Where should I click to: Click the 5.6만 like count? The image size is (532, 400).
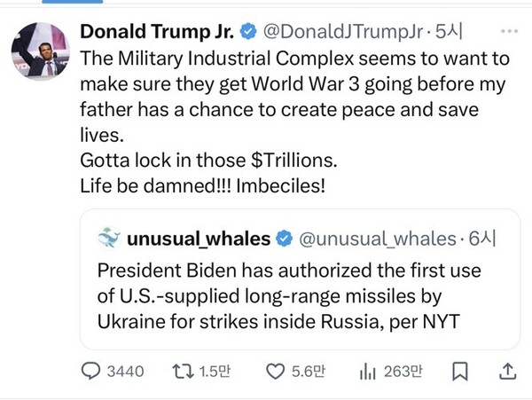[309, 371]
